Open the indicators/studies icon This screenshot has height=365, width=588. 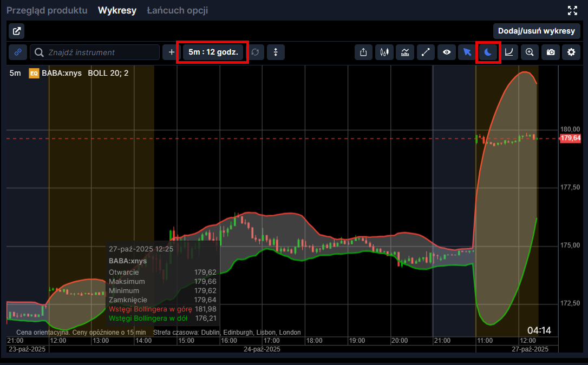[405, 52]
